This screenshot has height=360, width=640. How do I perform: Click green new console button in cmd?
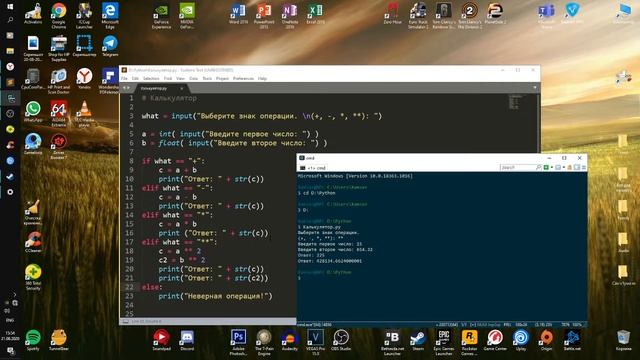click(546, 167)
